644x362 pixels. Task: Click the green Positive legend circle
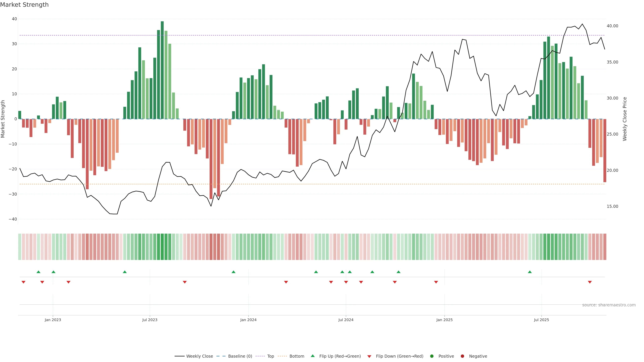click(432, 356)
